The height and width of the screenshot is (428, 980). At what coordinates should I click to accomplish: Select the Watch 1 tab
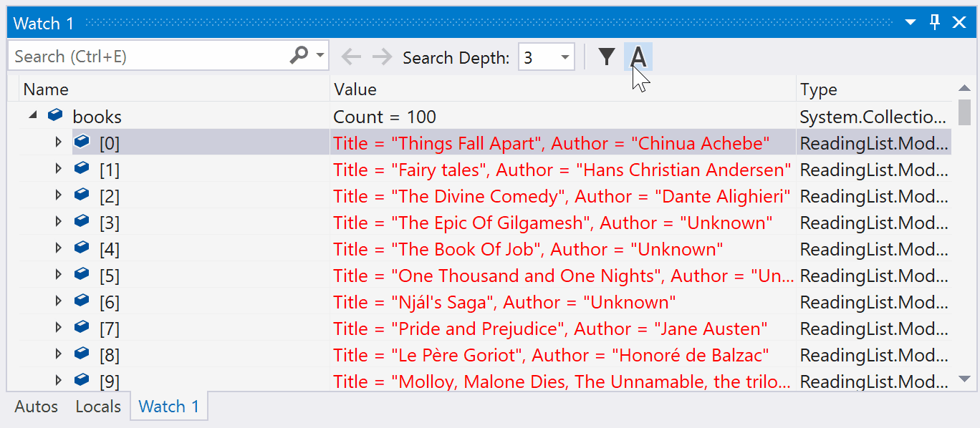[168, 407]
